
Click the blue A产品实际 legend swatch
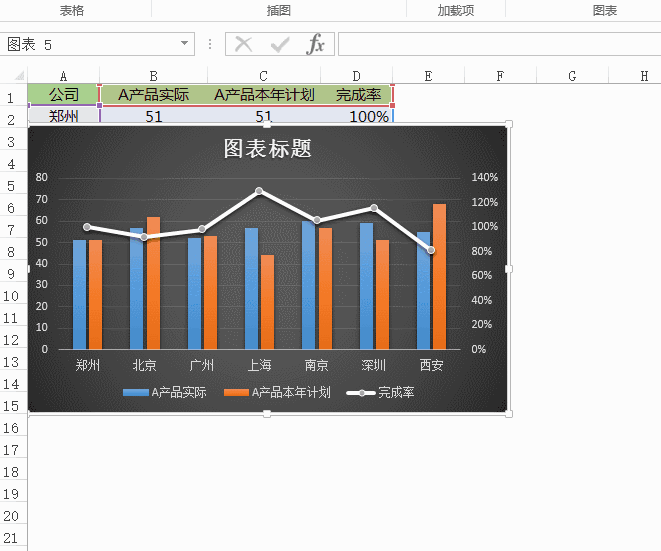(x=135, y=393)
